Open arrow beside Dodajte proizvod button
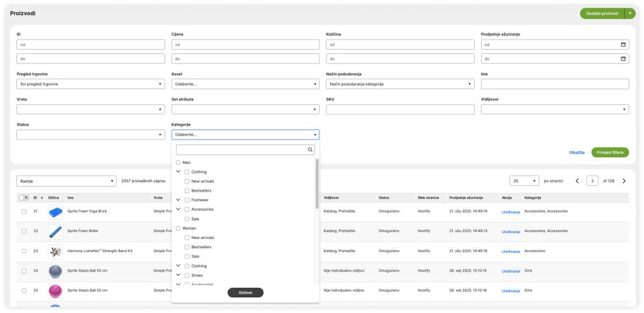The image size is (644, 313). click(630, 13)
